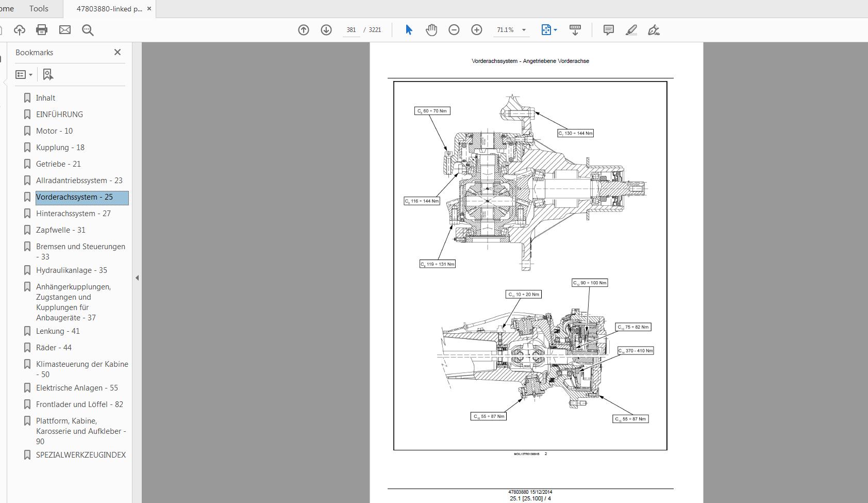Click the bookmark icon beside Räder - 44
Viewport: 868px width, 503px height.
[x=27, y=348]
